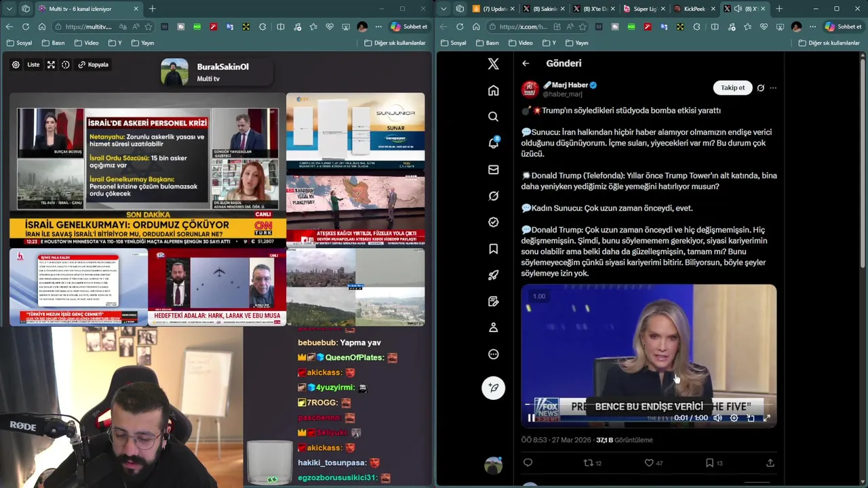Open Sohbet et Copilot in right browser
This screenshot has width=868, height=488.
pyautogui.click(x=844, y=26)
